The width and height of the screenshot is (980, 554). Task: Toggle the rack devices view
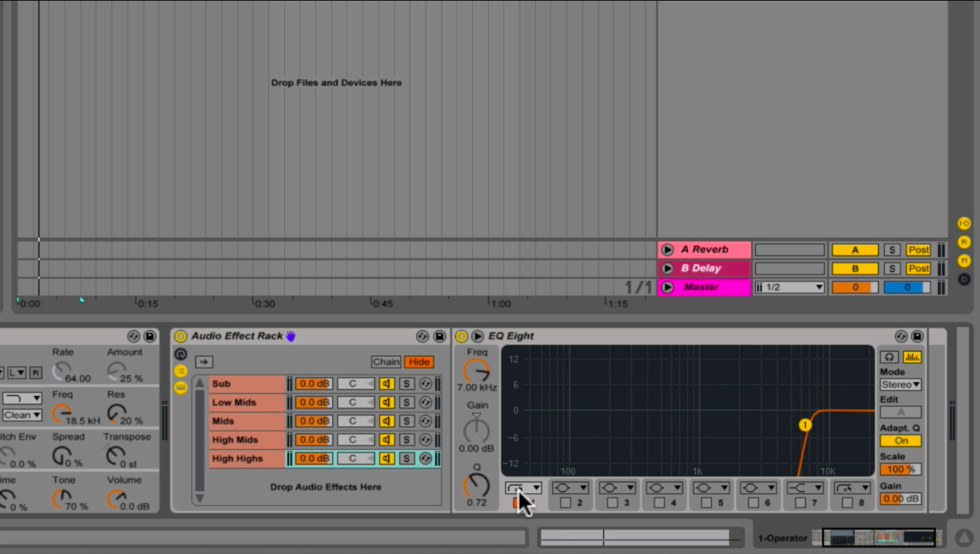180,388
